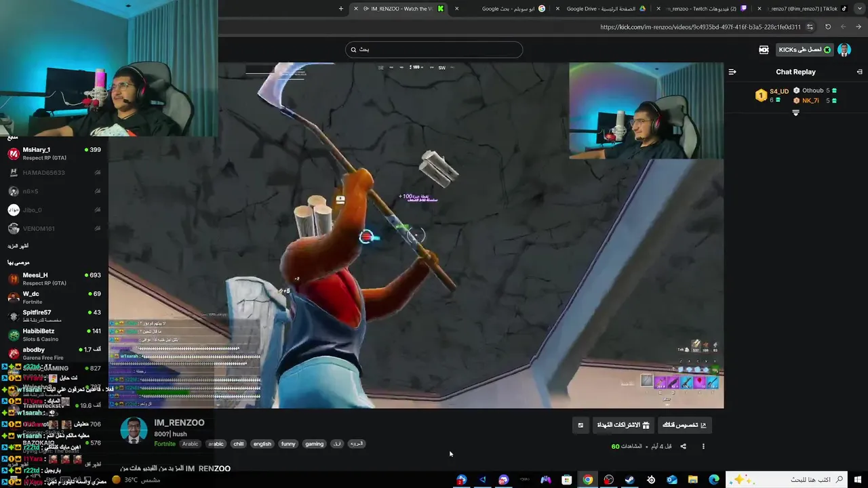Open the video more options menu
This screenshot has height=488, width=868.
click(x=703, y=447)
